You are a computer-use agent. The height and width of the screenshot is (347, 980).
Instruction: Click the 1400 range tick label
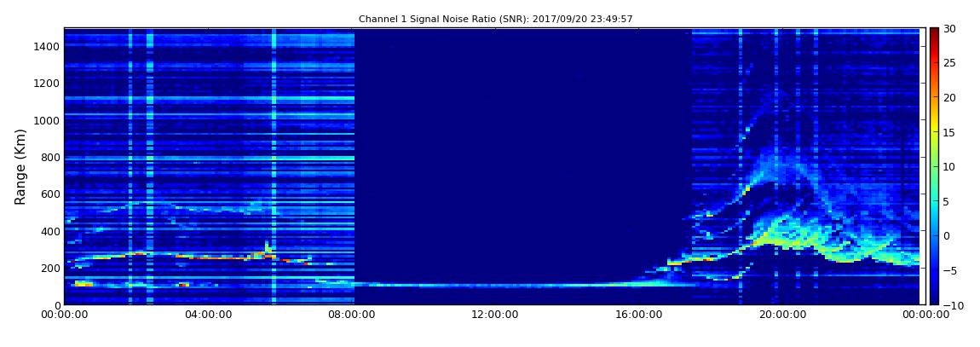(x=46, y=46)
